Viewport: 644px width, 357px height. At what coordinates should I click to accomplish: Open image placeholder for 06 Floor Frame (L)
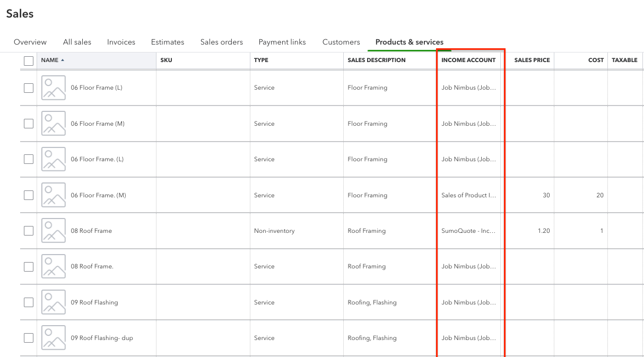click(x=54, y=88)
